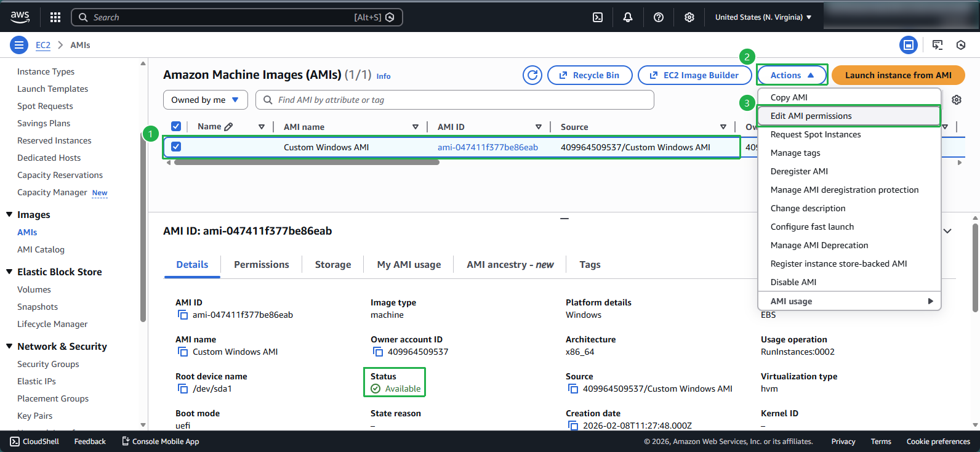The image size is (980, 452).
Task: Open the AWS services grid menu
Action: click(55, 17)
